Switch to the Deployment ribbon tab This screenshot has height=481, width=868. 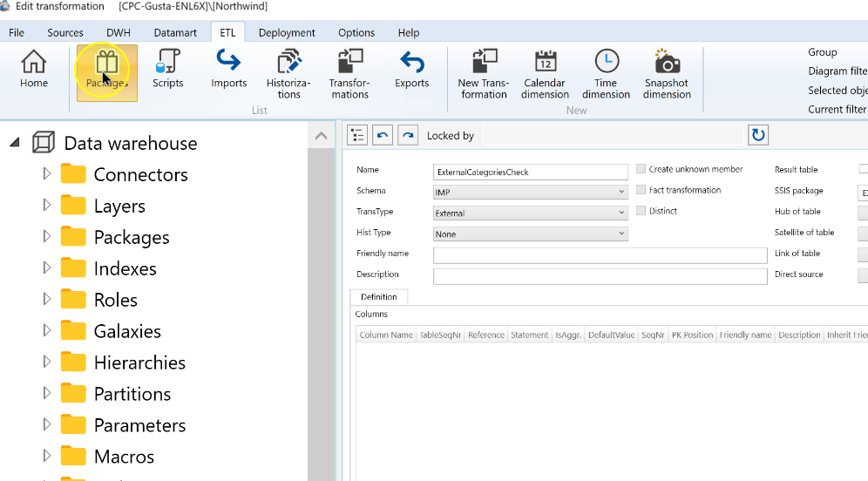(287, 32)
